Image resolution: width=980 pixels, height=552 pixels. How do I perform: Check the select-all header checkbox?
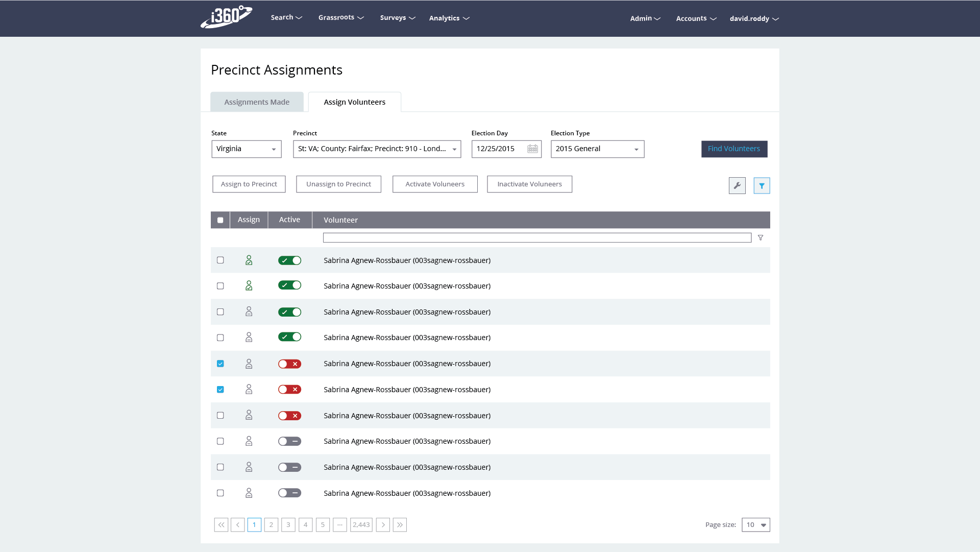(x=220, y=220)
